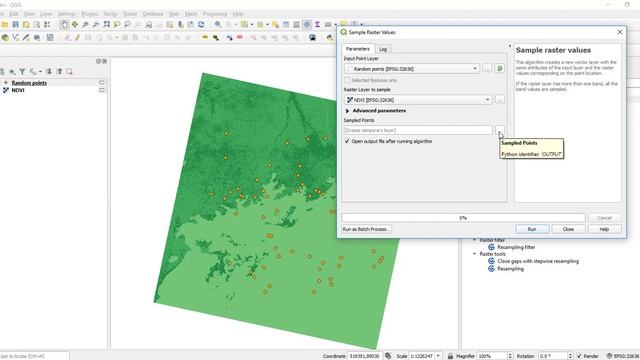Click the Magnifier spinner arrows

click(x=510, y=356)
